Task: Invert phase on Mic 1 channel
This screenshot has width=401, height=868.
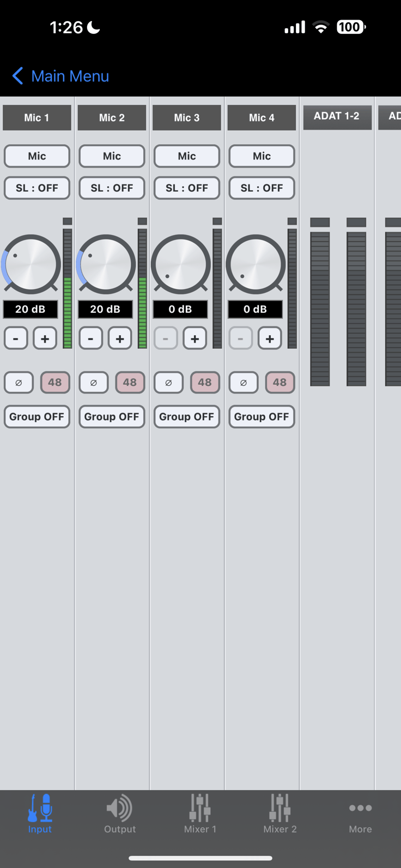Action: [x=19, y=383]
